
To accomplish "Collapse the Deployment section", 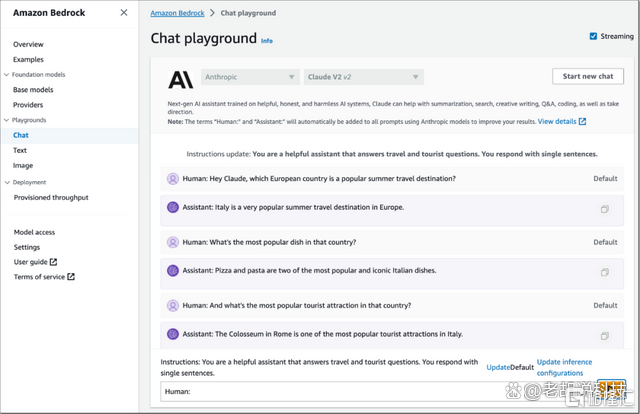I will pos(7,182).
